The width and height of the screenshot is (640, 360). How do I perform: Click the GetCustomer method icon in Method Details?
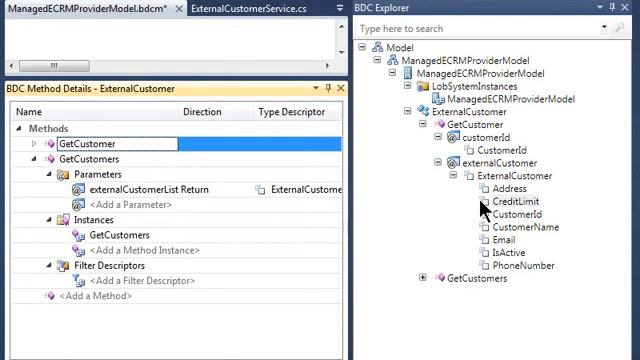click(x=50, y=144)
